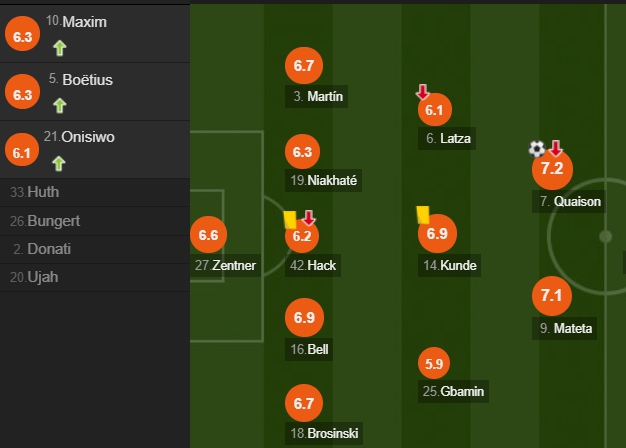The width and height of the screenshot is (626, 448).
Task: Click red substituted-off arrow on Quaison
Action: pos(556,148)
